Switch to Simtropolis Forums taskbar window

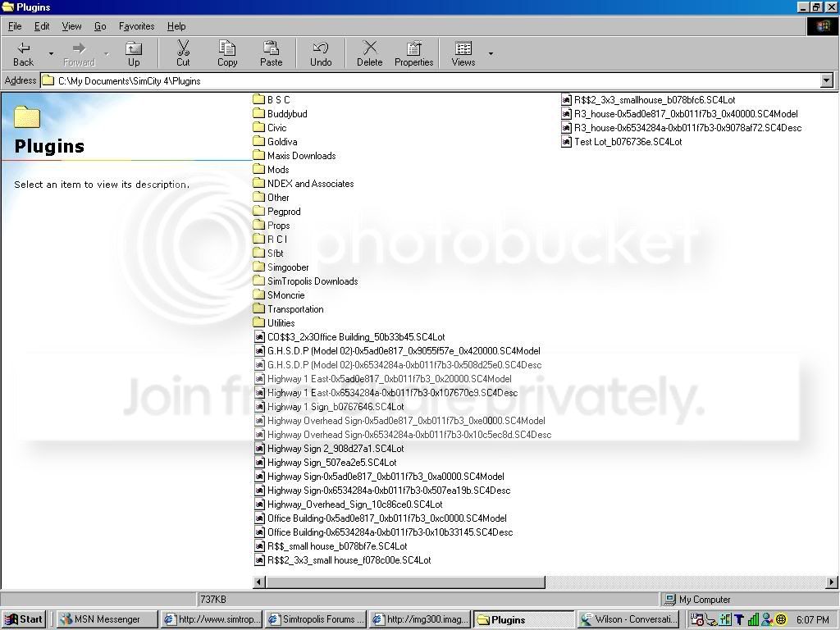pos(316,619)
